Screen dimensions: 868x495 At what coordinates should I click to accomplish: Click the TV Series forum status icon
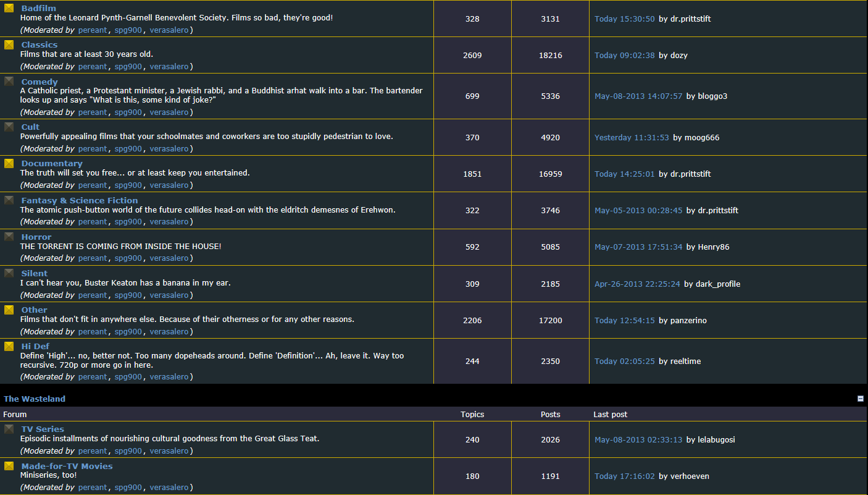[9, 429]
